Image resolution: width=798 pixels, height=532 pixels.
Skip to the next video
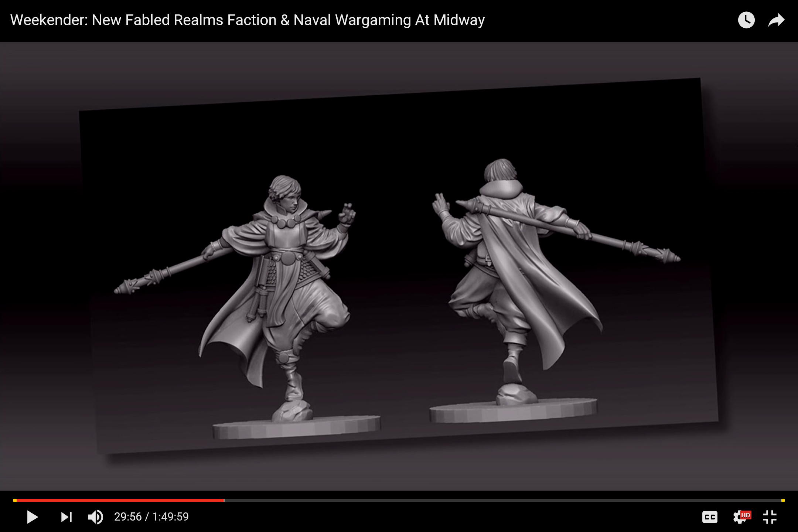point(66,517)
